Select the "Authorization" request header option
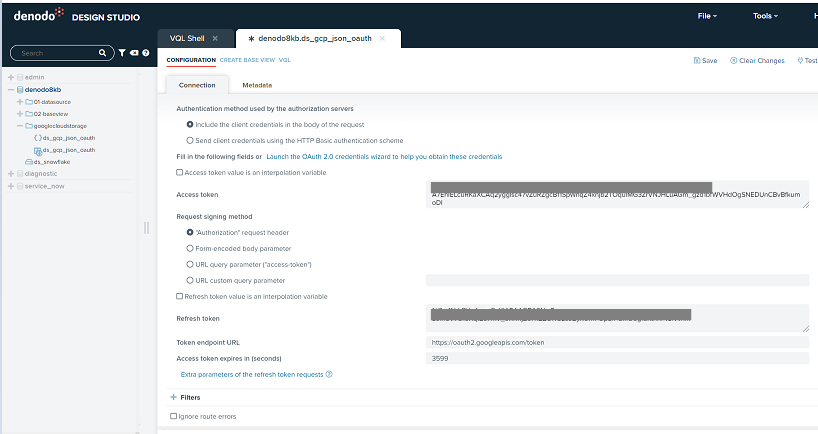Image resolution: width=818 pixels, height=434 pixels. [x=190, y=232]
